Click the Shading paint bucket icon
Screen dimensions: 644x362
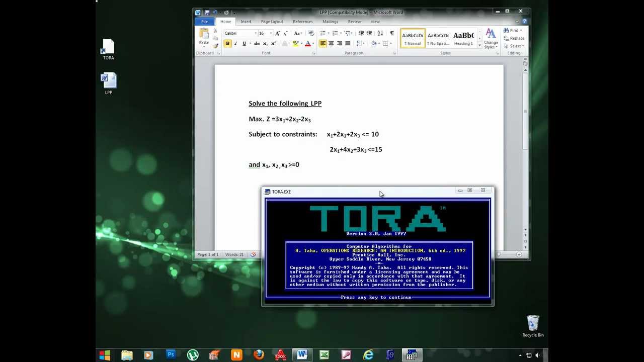(373, 44)
